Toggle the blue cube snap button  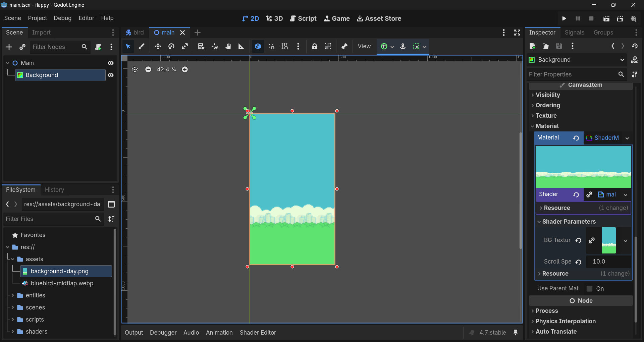click(x=258, y=47)
